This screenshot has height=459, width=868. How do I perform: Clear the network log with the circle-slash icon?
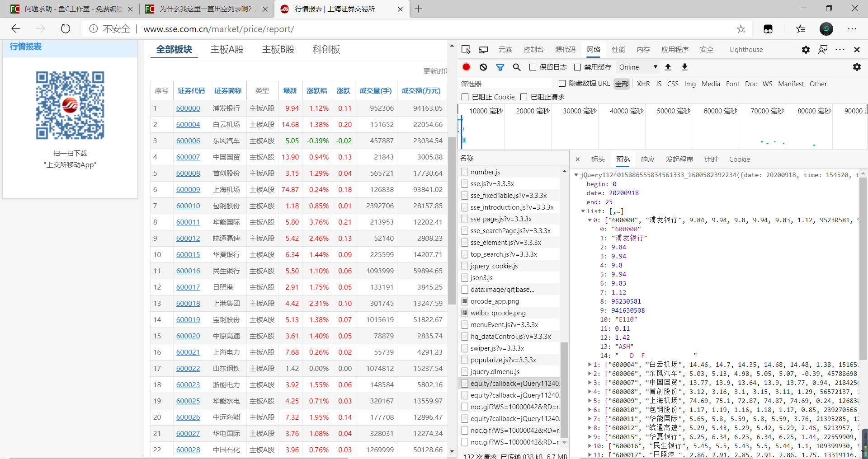(x=483, y=67)
